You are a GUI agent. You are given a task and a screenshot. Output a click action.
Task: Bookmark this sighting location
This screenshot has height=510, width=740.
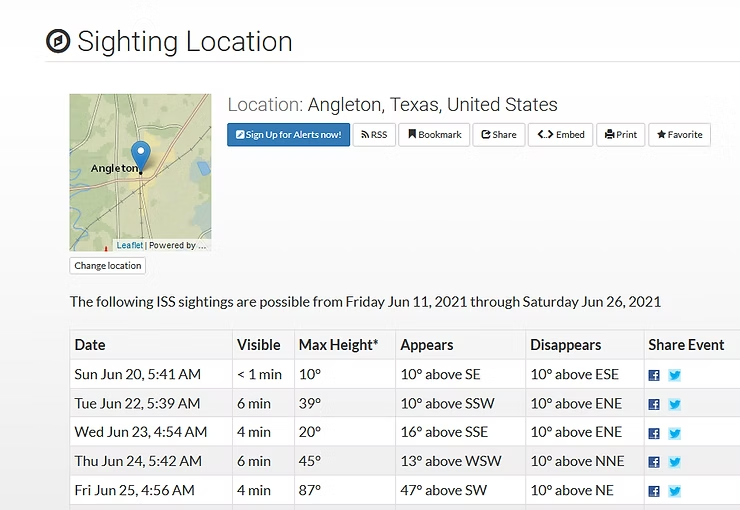coord(435,135)
